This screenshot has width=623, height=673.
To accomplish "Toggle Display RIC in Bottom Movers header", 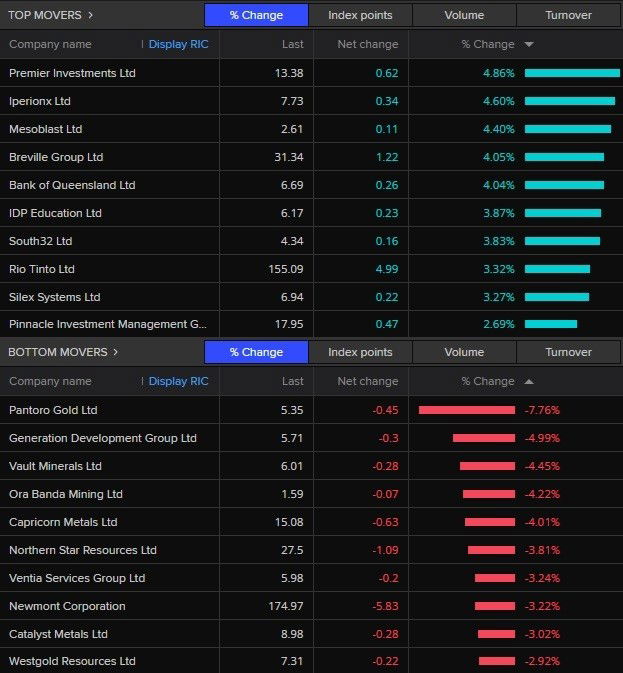I will pos(178,382).
